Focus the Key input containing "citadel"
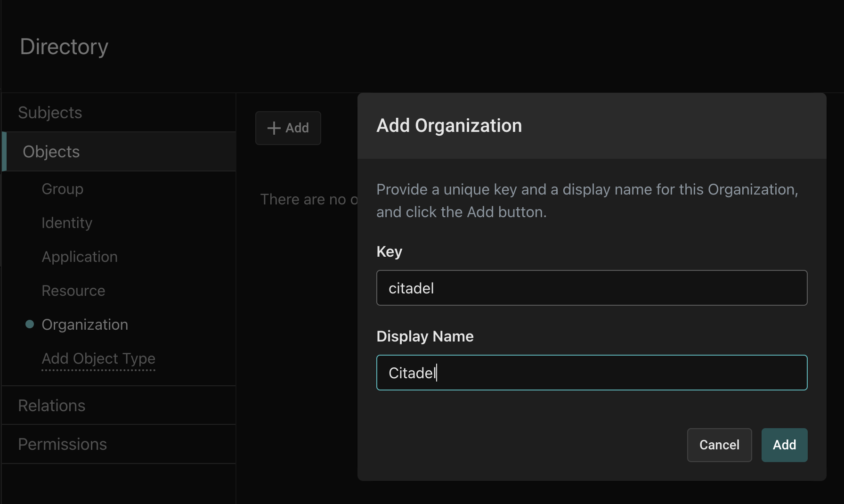The width and height of the screenshot is (844, 504). [x=592, y=288]
